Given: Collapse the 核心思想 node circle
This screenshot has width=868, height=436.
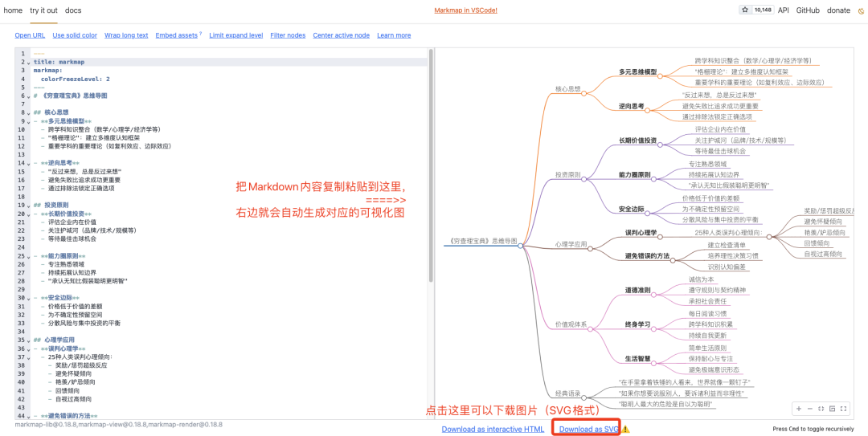Looking at the screenshot, I should click(584, 93).
